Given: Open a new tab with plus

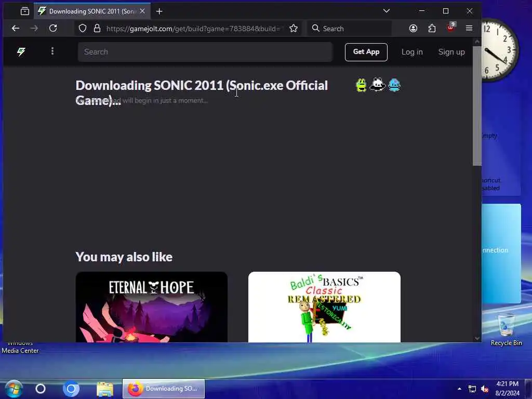Looking at the screenshot, I should coord(159,11).
